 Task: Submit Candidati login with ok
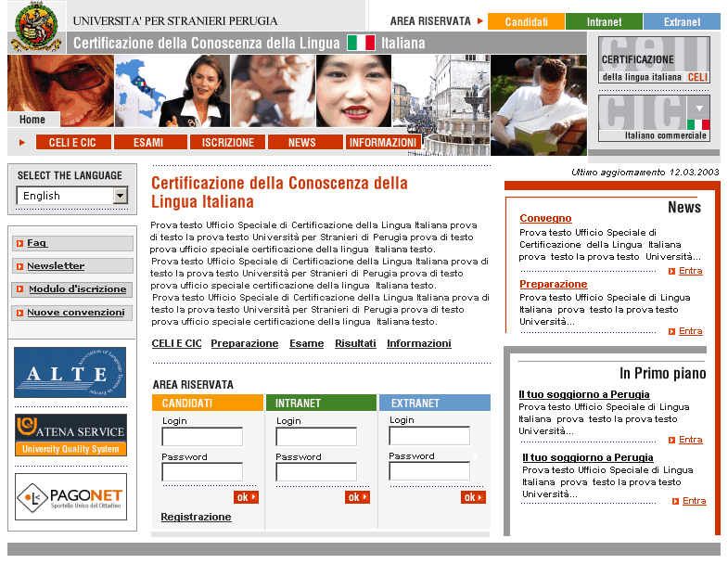click(x=246, y=497)
